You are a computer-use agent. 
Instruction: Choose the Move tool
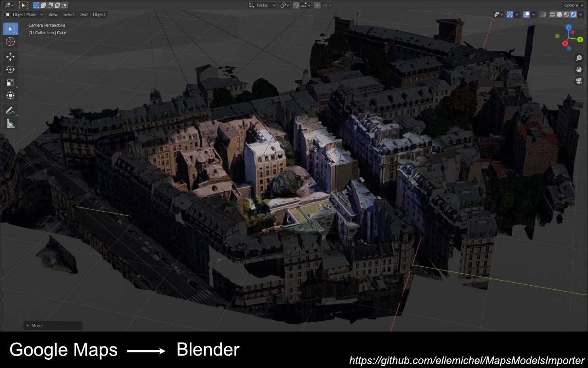pyautogui.click(x=10, y=57)
